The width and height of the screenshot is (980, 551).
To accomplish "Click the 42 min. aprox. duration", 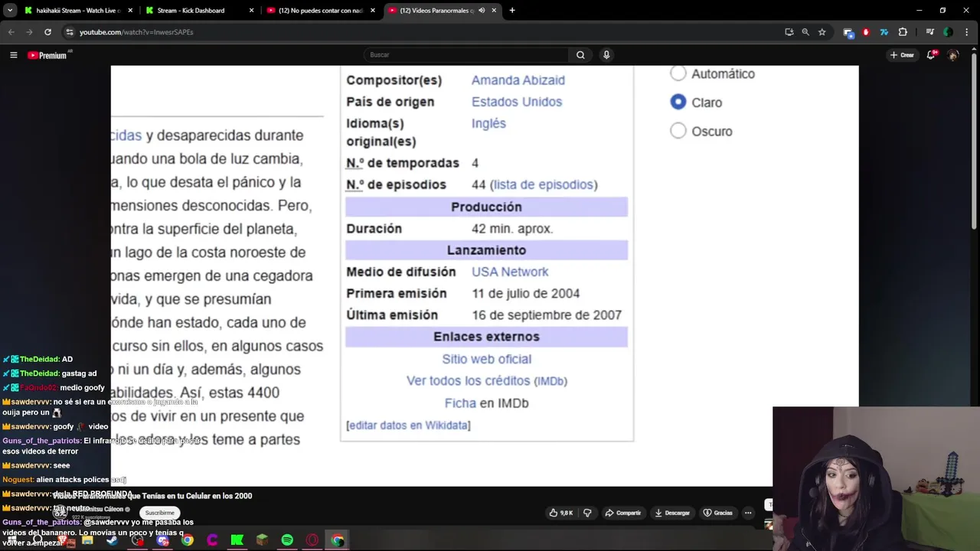I will (x=512, y=228).
